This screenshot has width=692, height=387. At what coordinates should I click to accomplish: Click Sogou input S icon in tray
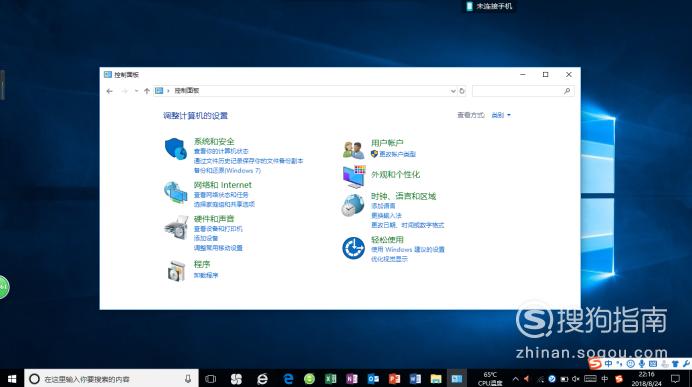[x=619, y=379]
